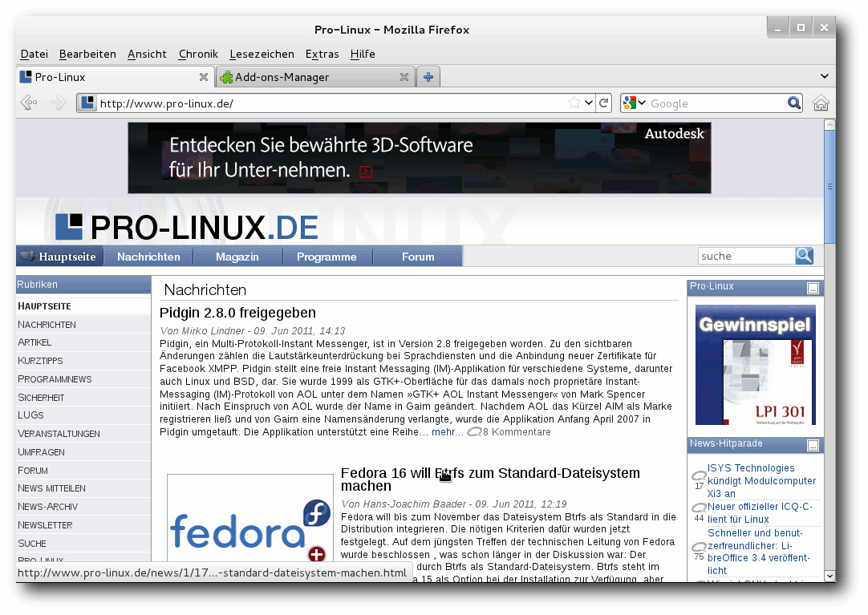Screen dimensions: 868x615
Task: Go forward with the forward arrow
Action: [58, 103]
